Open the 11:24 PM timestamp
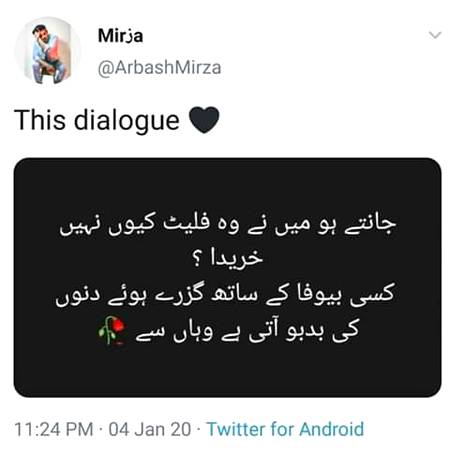450x450 pixels. pos(54,429)
